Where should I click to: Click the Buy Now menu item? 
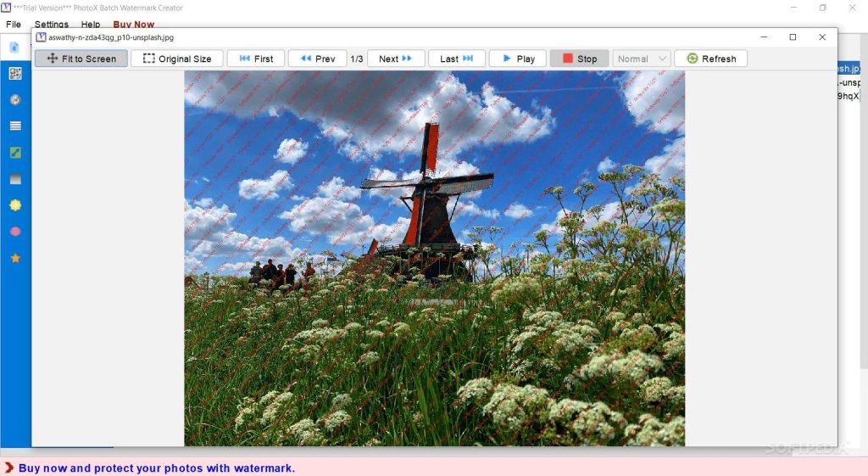tap(133, 25)
